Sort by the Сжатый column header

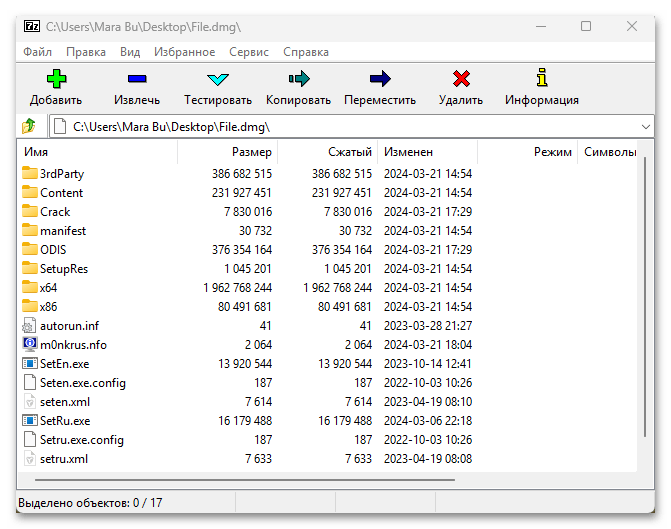click(327, 152)
